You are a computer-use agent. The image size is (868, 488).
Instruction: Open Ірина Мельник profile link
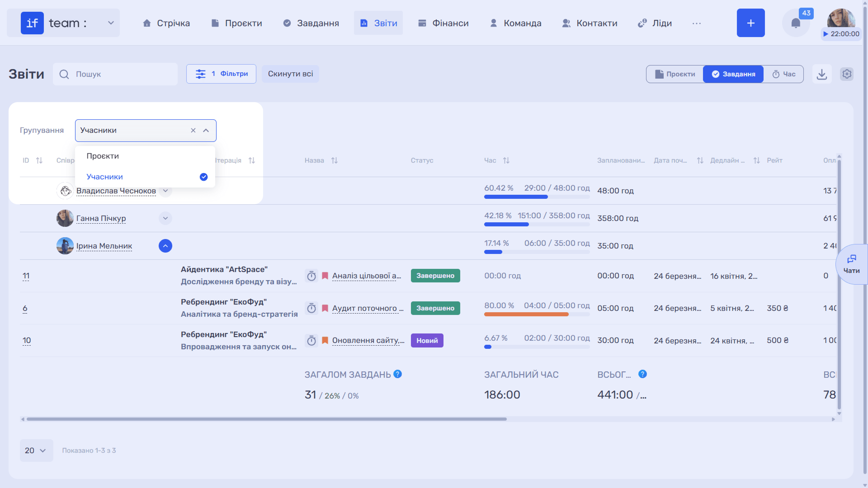104,246
